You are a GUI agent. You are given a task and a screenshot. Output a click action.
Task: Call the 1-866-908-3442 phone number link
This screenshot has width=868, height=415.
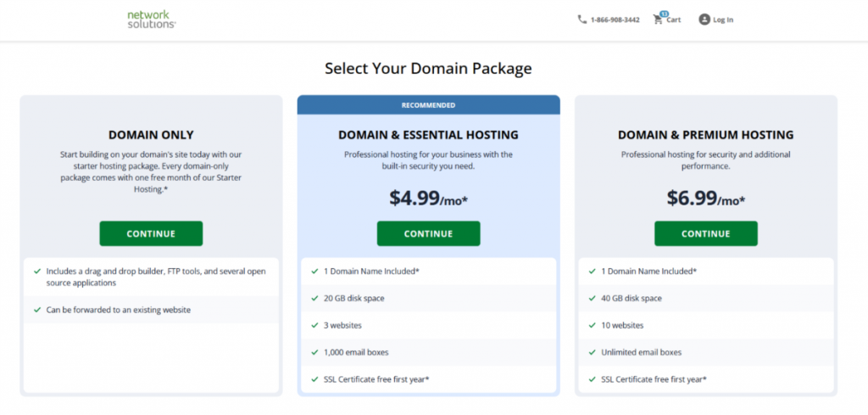[615, 20]
